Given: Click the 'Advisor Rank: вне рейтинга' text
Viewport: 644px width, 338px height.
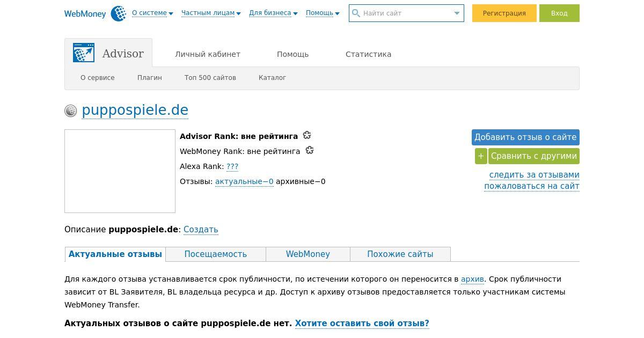Looking at the screenshot, I should point(239,136).
